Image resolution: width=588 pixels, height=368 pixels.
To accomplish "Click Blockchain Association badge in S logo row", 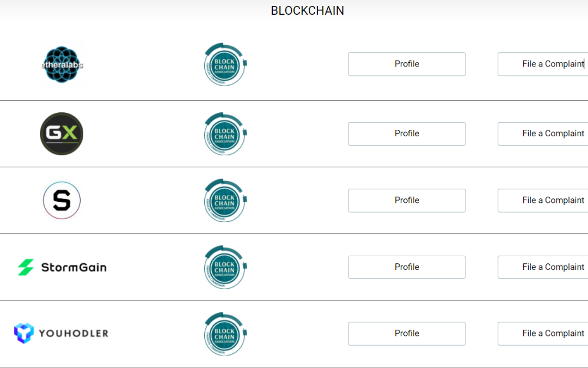I will [225, 200].
